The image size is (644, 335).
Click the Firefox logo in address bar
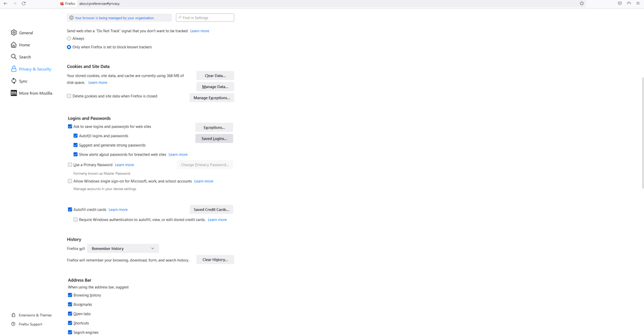62,3
